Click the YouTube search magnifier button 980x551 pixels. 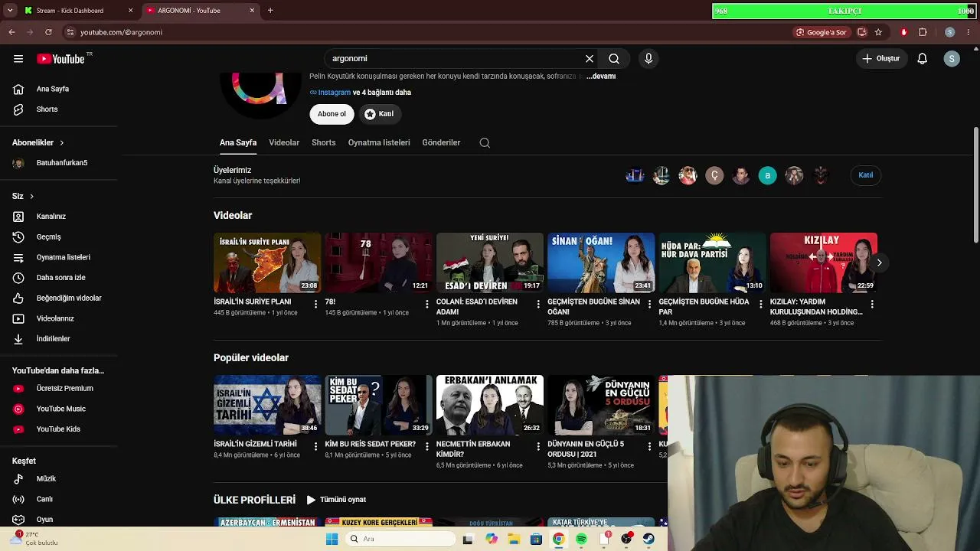(614, 59)
